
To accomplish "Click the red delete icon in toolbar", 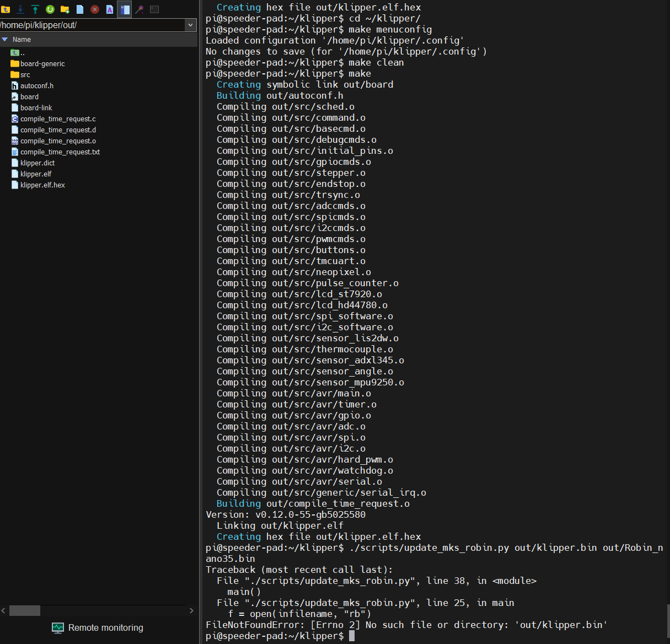I will (95, 9).
